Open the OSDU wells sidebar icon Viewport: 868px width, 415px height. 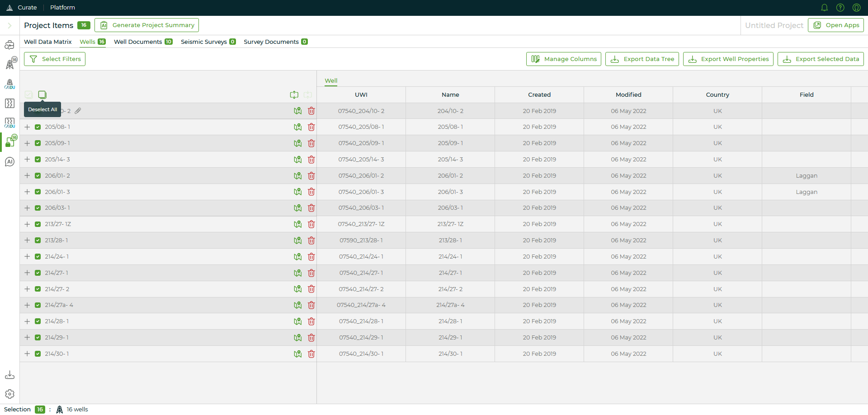pos(9,84)
